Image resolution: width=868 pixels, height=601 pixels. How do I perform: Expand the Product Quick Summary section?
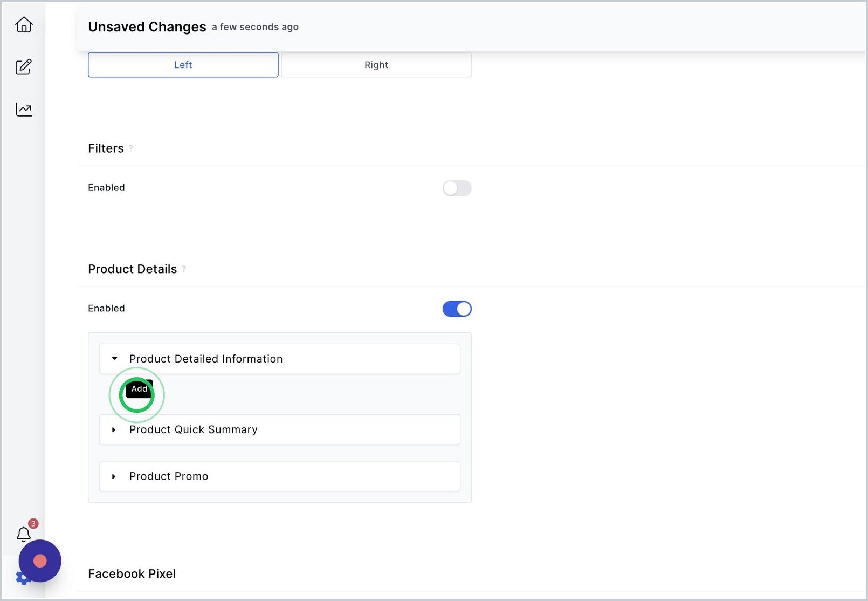pos(114,430)
